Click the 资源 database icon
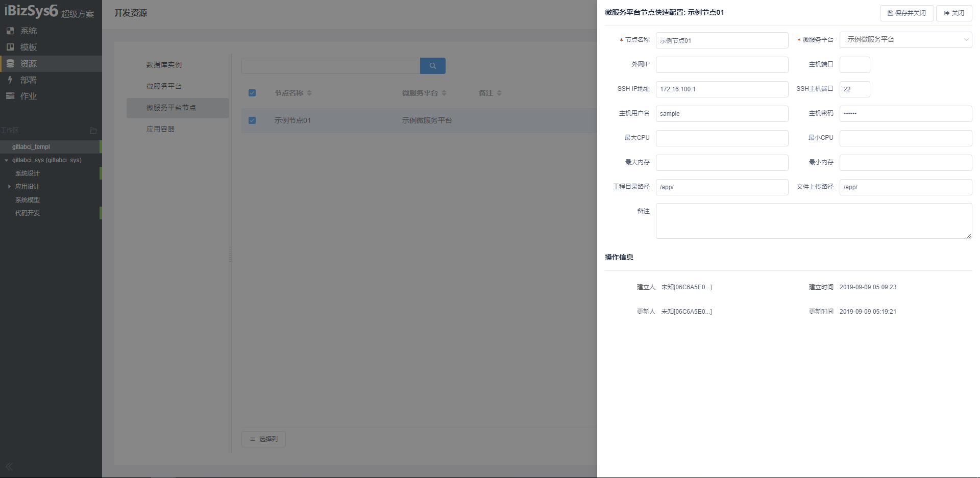Screen dimensions: 980x478 pos(10,64)
